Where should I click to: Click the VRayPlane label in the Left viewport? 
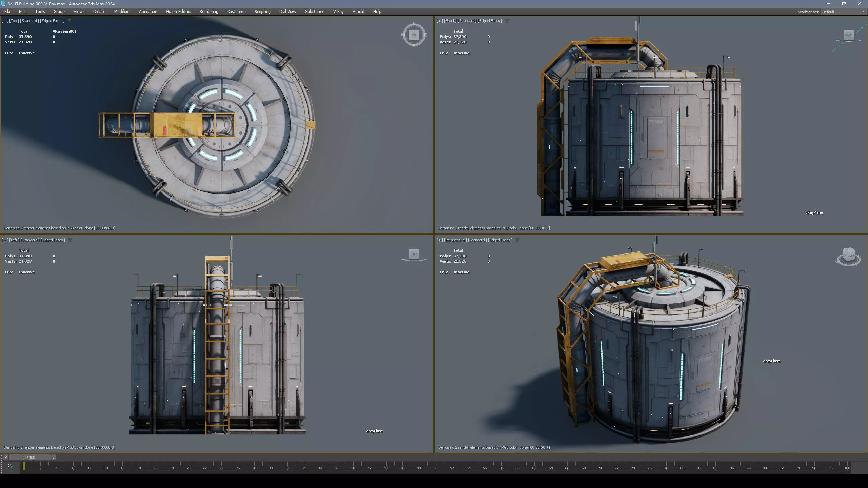[374, 431]
